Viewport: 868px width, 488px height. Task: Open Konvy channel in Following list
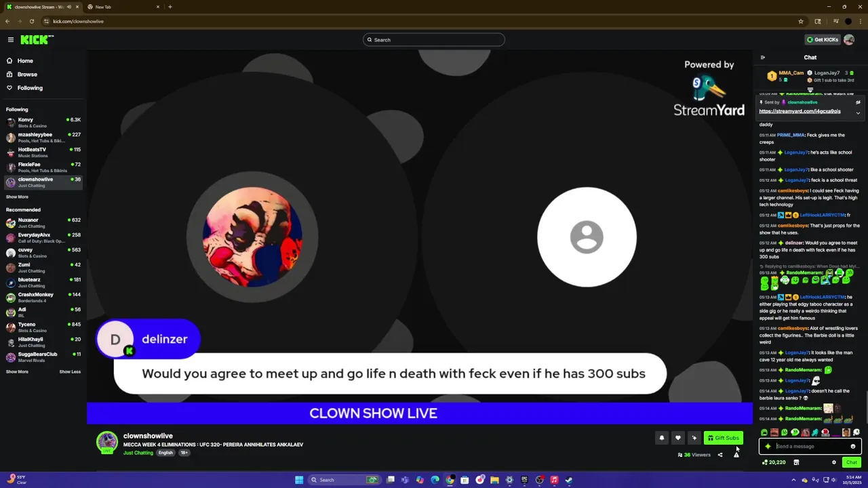(43, 123)
